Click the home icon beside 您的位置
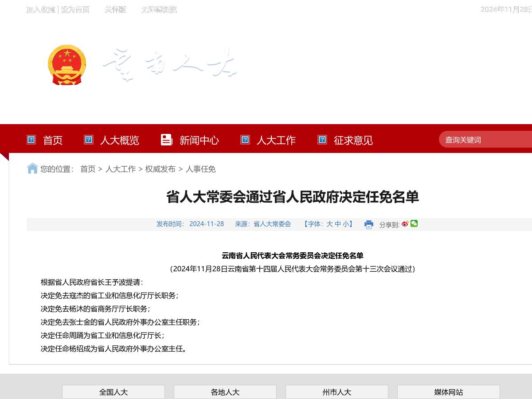532x399 pixels. (x=31, y=168)
